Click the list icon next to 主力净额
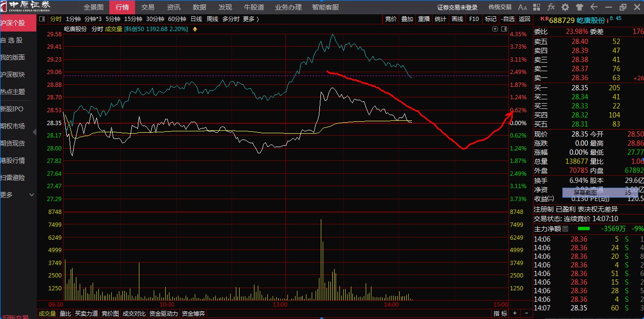Viewport: 644px width, 319px height. tap(565, 229)
